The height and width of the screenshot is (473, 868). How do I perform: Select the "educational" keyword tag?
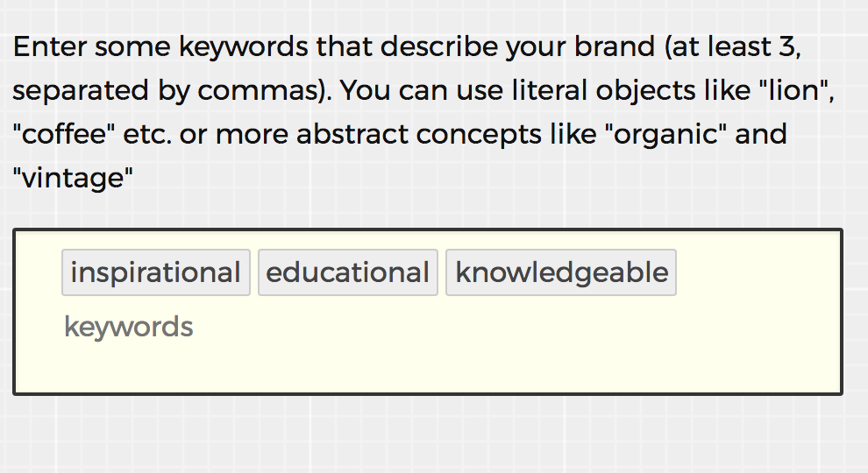tap(348, 272)
